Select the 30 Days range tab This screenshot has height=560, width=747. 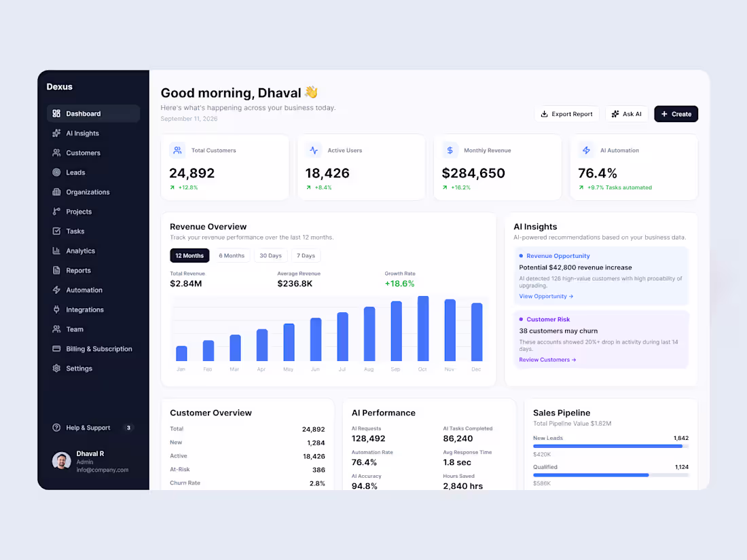[x=270, y=256]
